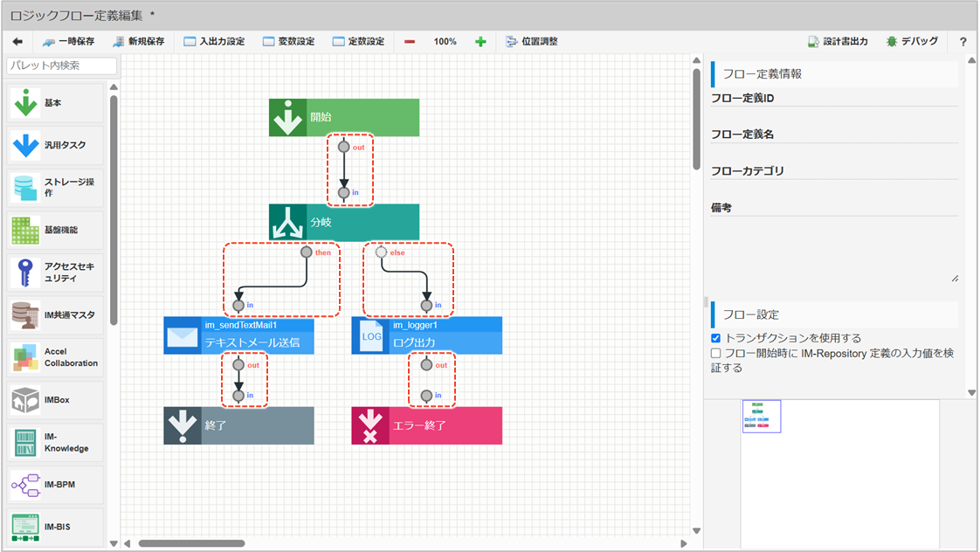Viewport: 980px width, 552px height.
Task: Select the エラー終了 error end node
Action: pyautogui.click(x=427, y=425)
